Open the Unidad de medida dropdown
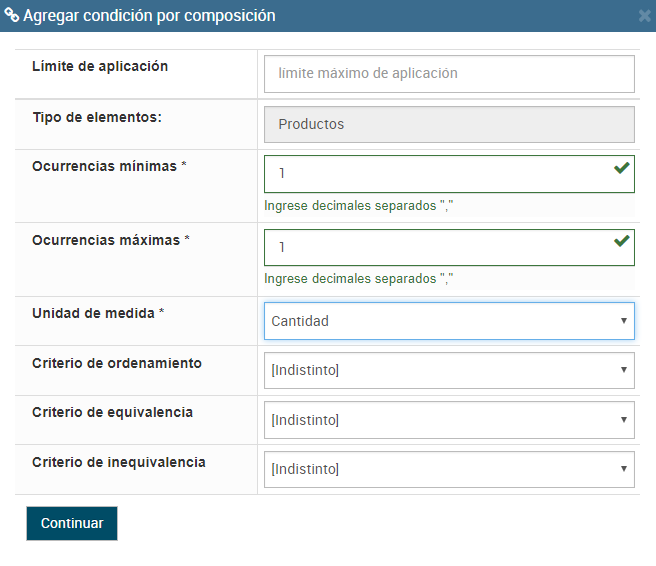Image resolution: width=656 pixels, height=566 pixels. pos(449,321)
